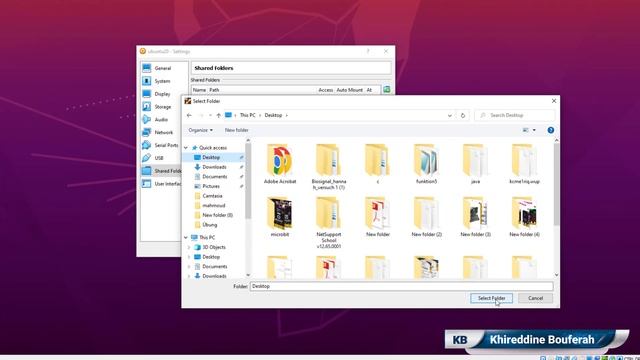Open User Interface section in Settings window
This screenshot has height=360, width=640.
(162, 184)
